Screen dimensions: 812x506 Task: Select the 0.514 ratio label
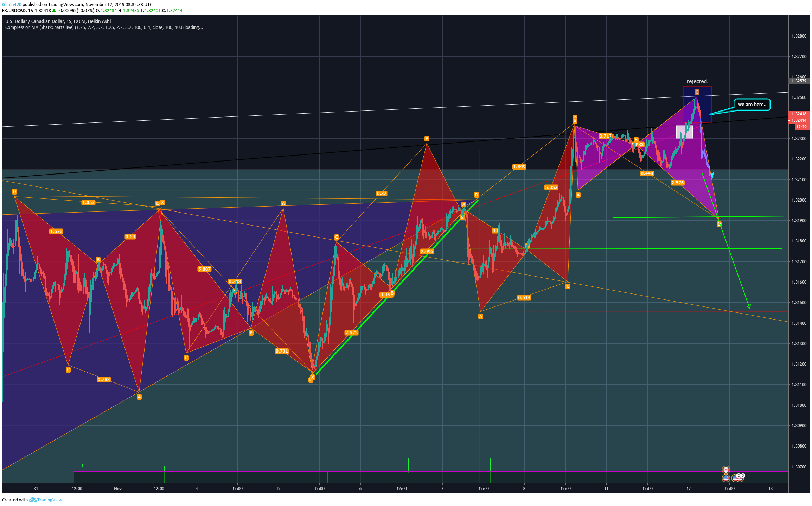[x=524, y=298]
